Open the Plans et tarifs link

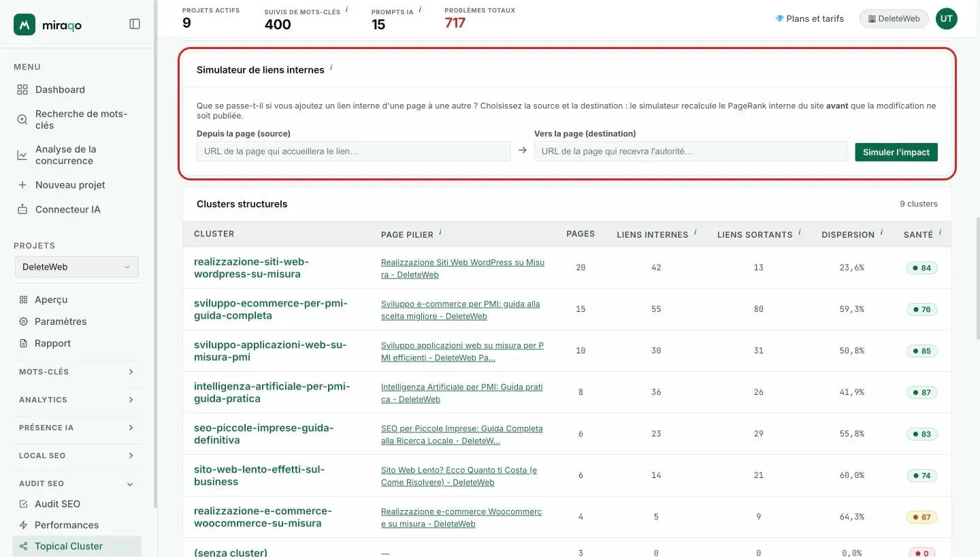(809, 18)
